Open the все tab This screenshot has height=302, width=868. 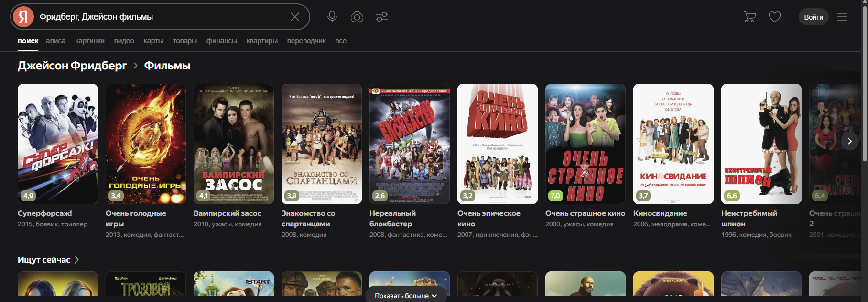[x=341, y=41]
